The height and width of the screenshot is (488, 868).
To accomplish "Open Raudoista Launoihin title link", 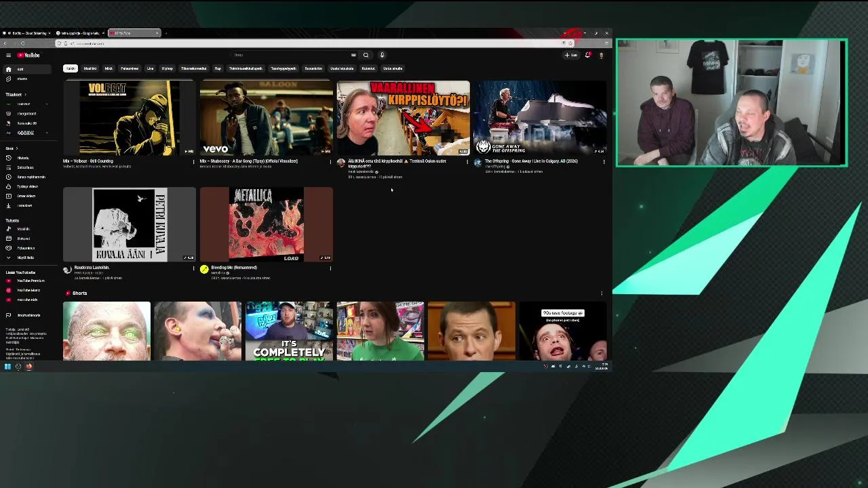I will pyautogui.click(x=92, y=268).
